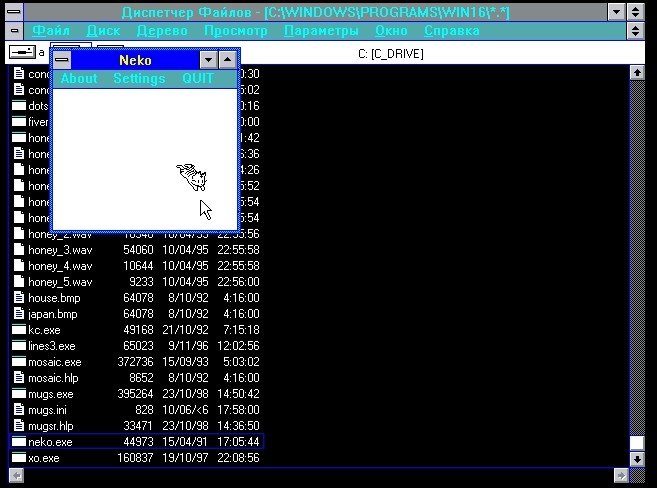Click the date 15/04/91

click(185, 442)
